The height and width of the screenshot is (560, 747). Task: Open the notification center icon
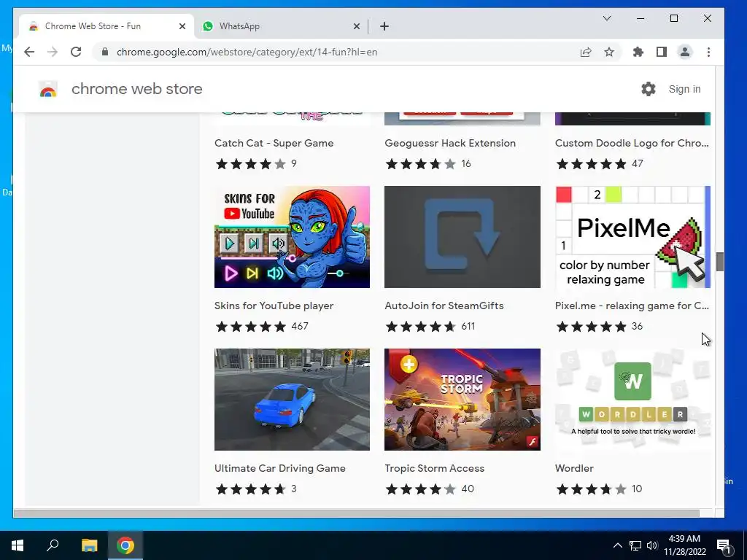pos(724,545)
